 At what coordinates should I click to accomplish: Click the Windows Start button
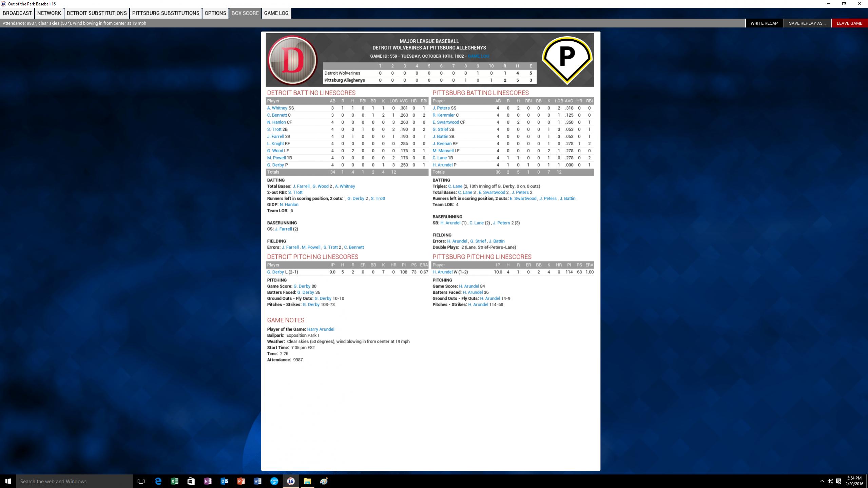(8, 481)
